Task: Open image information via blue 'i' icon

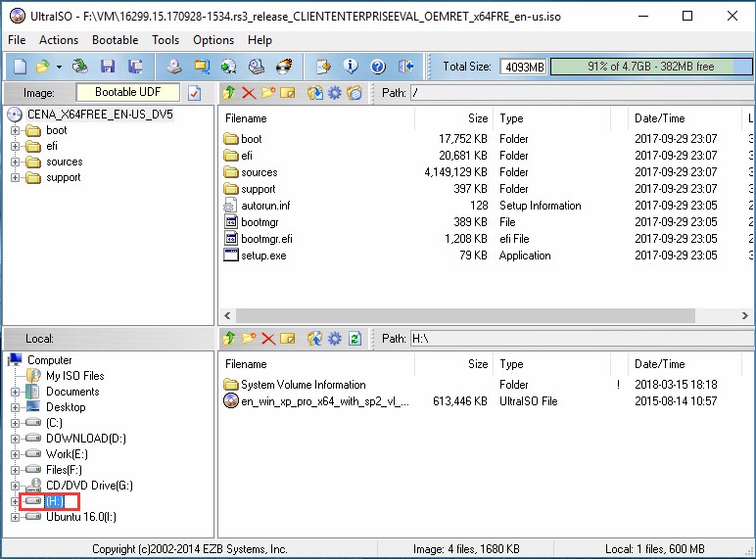Action: (351, 67)
